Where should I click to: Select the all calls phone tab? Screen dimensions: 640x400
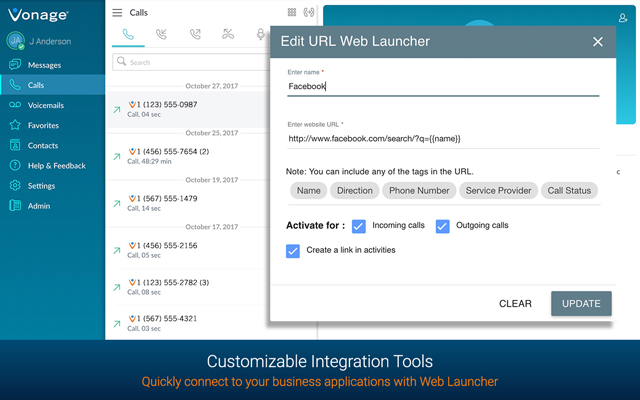coord(128,35)
